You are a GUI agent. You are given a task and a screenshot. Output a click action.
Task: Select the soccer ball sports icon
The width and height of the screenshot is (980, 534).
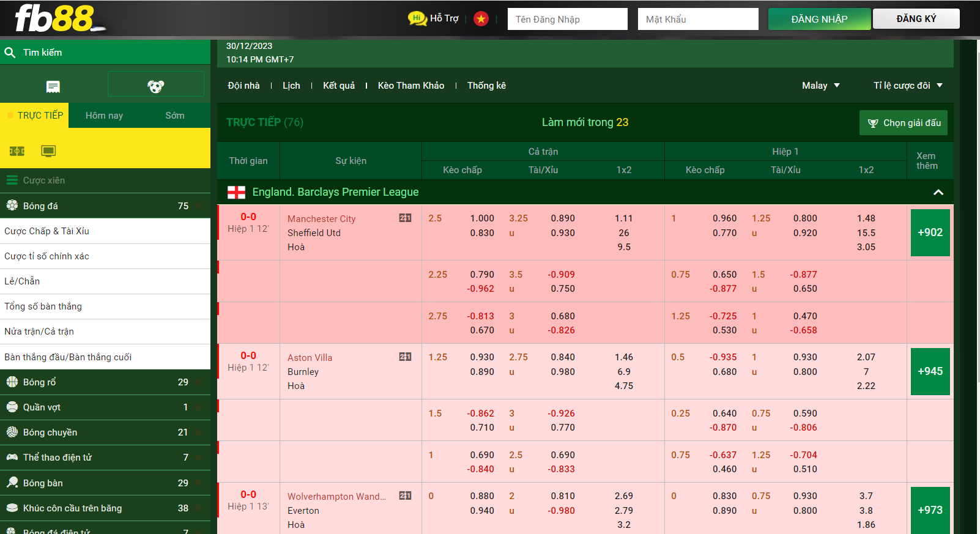pos(156,86)
